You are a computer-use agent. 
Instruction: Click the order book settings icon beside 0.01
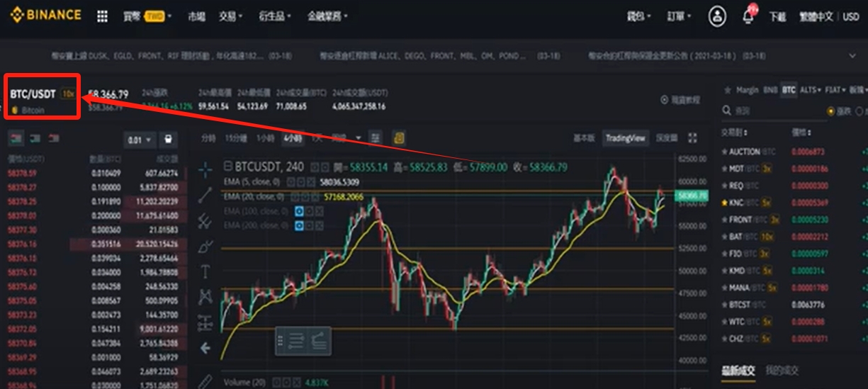[x=168, y=139]
